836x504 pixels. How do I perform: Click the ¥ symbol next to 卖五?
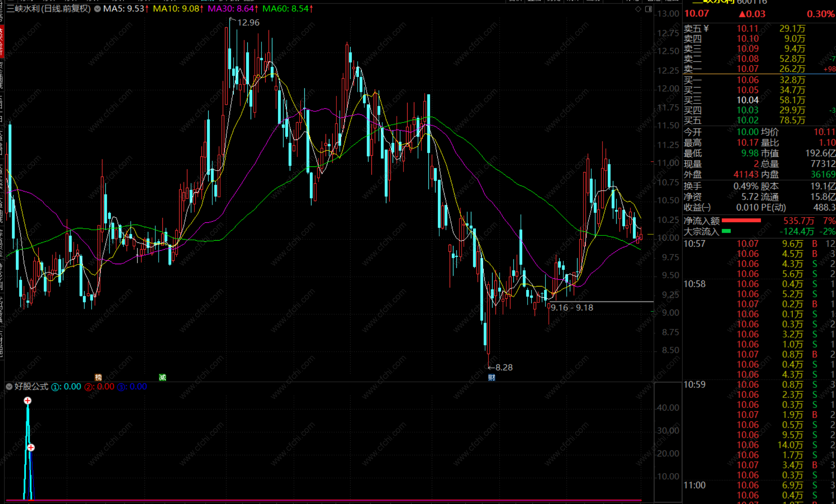pyautogui.click(x=706, y=29)
